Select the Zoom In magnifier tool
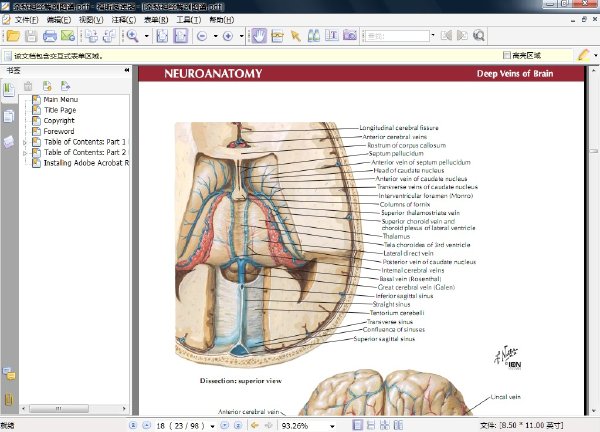Viewport: 600px width, 432px height. 132,36
